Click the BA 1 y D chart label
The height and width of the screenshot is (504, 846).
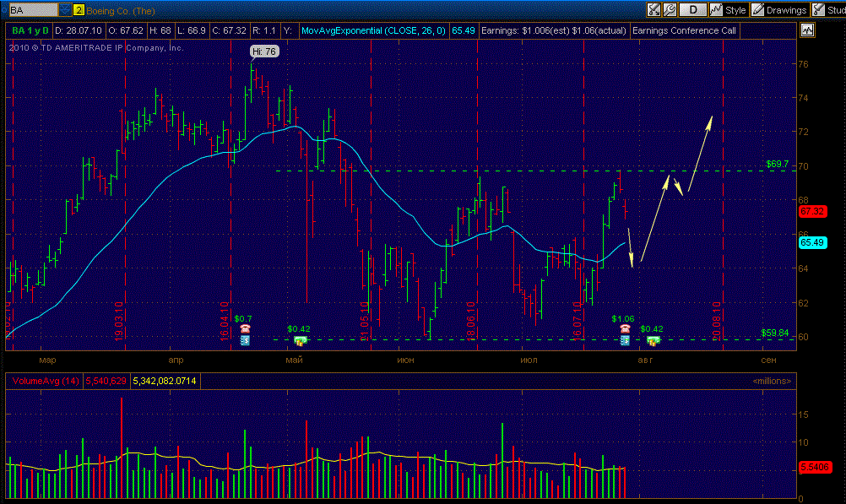pos(30,30)
